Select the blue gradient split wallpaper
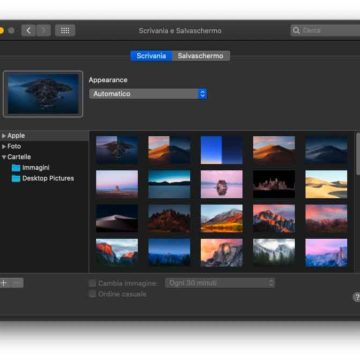This screenshot has height=360, width=360. click(222, 150)
